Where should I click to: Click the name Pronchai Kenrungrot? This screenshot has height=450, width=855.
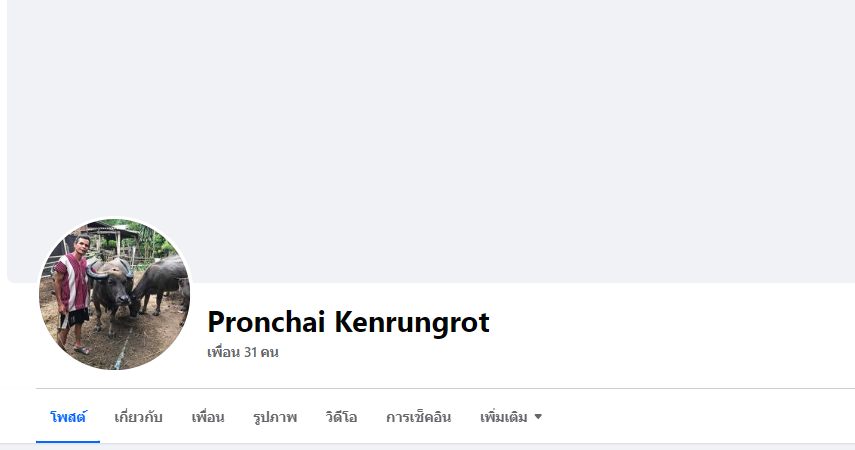click(x=348, y=322)
